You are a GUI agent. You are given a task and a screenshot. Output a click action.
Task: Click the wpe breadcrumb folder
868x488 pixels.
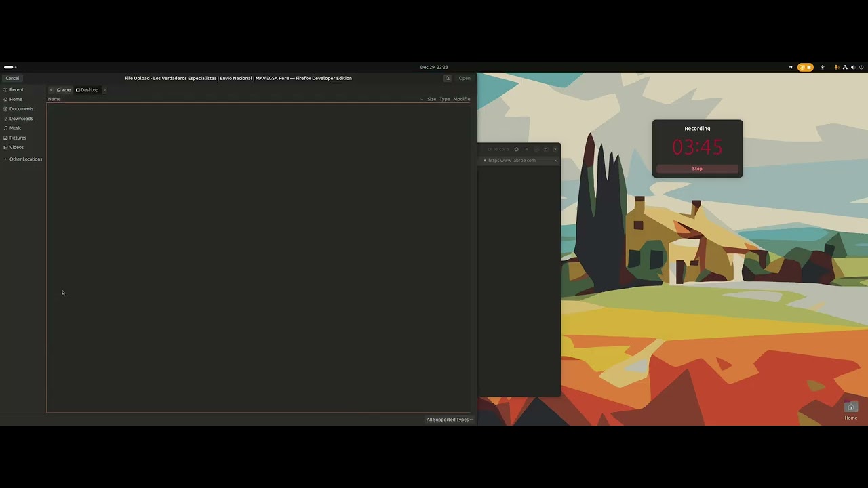[64, 89]
